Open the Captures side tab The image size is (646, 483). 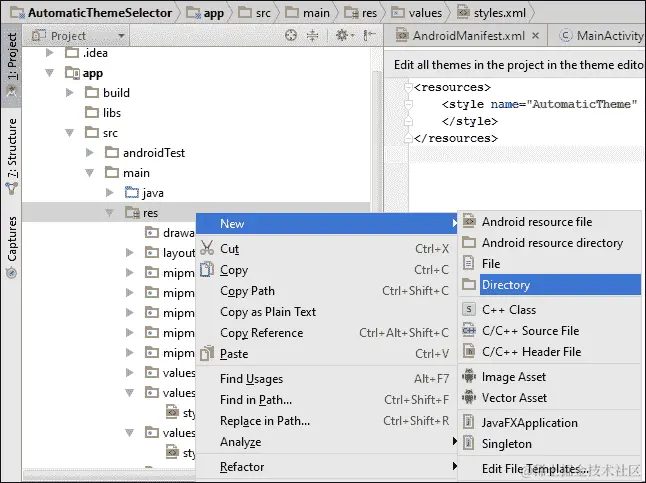tap(12, 247)
